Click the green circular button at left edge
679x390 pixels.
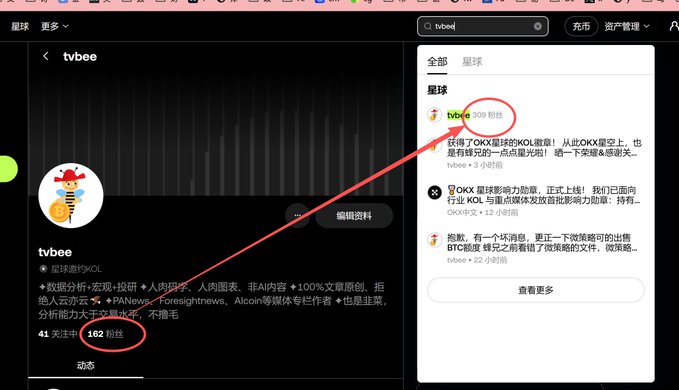[x=8, y=168]
